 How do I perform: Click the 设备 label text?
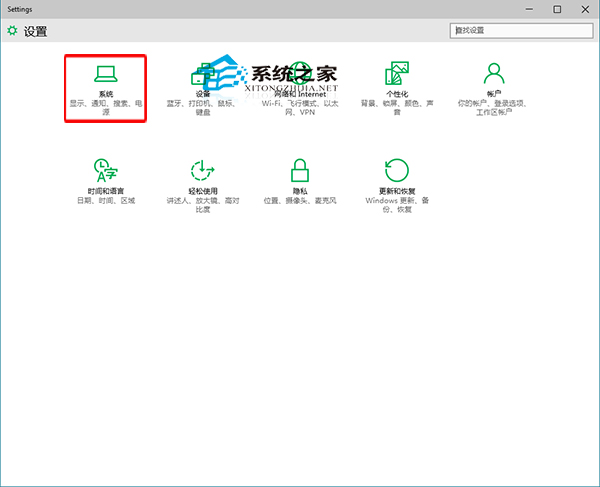coord(203,94)
